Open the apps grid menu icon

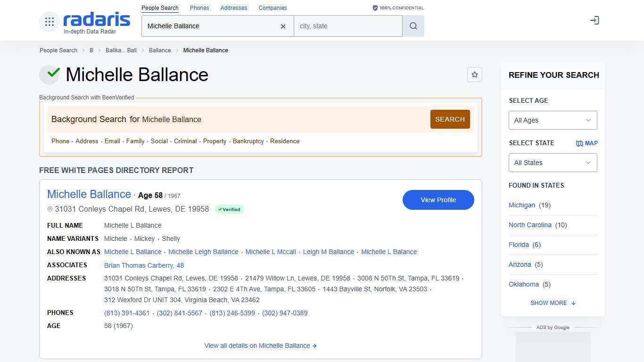coord(49,21)
